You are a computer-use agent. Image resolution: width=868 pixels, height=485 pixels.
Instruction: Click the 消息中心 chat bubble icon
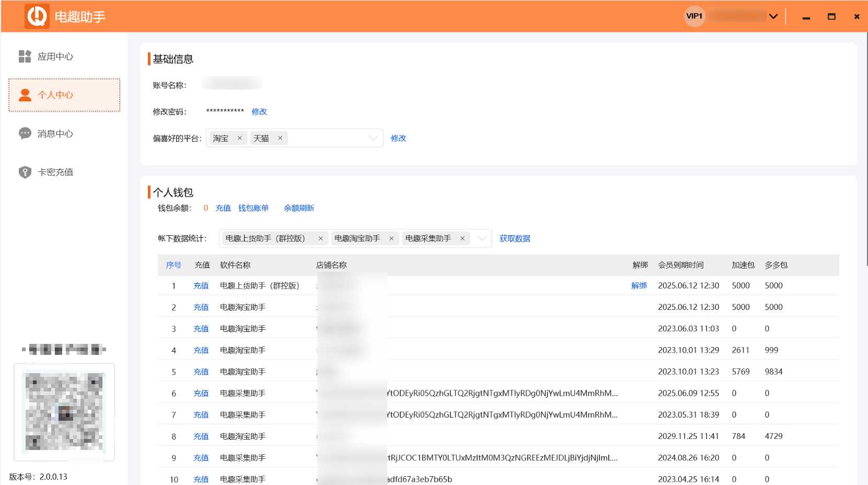pyautogui.click(x=25, y=133)
